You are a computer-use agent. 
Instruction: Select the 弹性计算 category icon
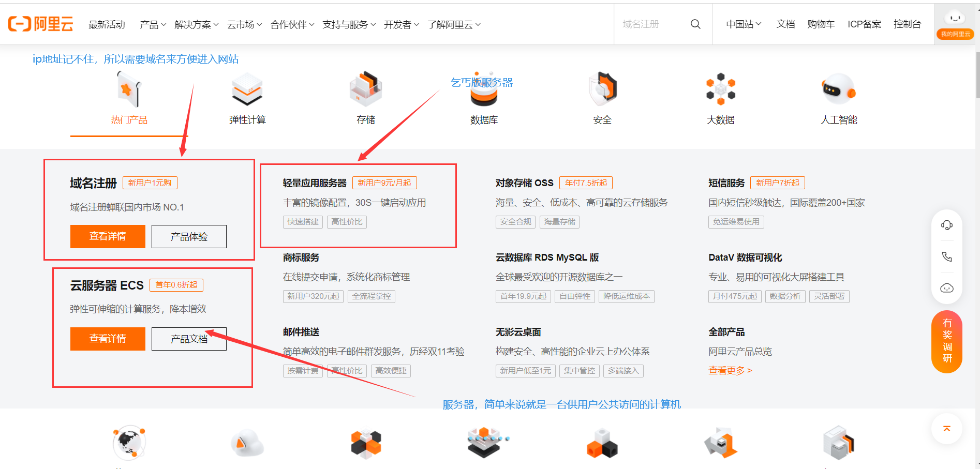247,89
